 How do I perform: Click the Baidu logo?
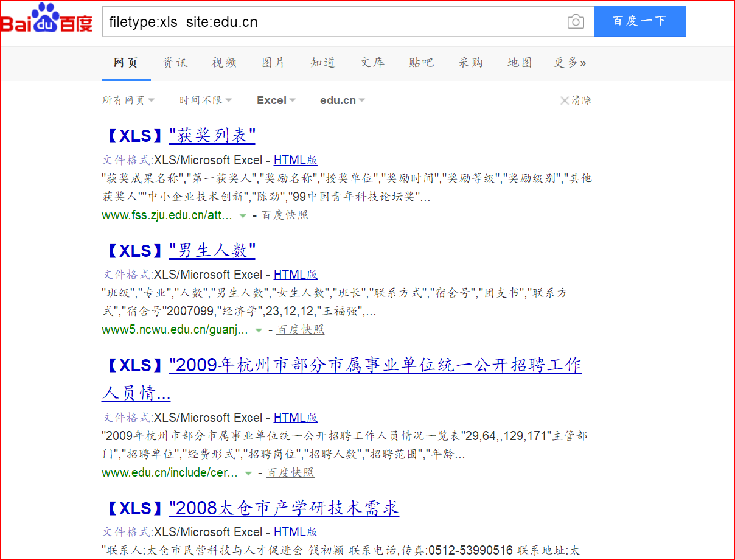click(x=47, y=19)
